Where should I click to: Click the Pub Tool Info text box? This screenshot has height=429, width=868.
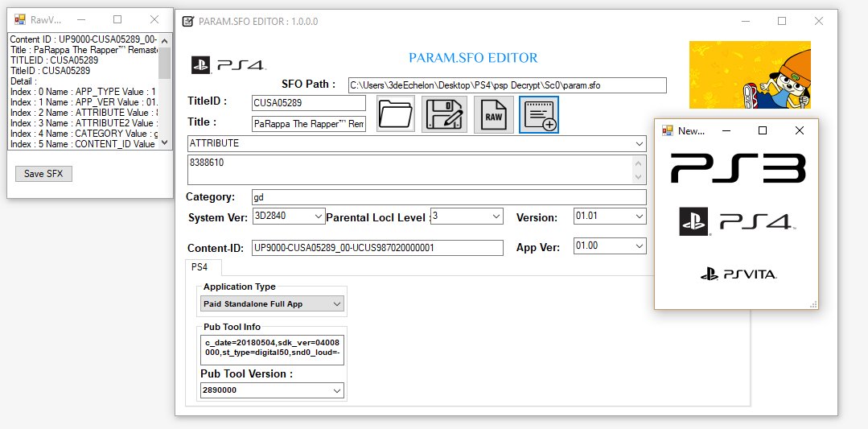pyautogui.click(x=272, y=349)
